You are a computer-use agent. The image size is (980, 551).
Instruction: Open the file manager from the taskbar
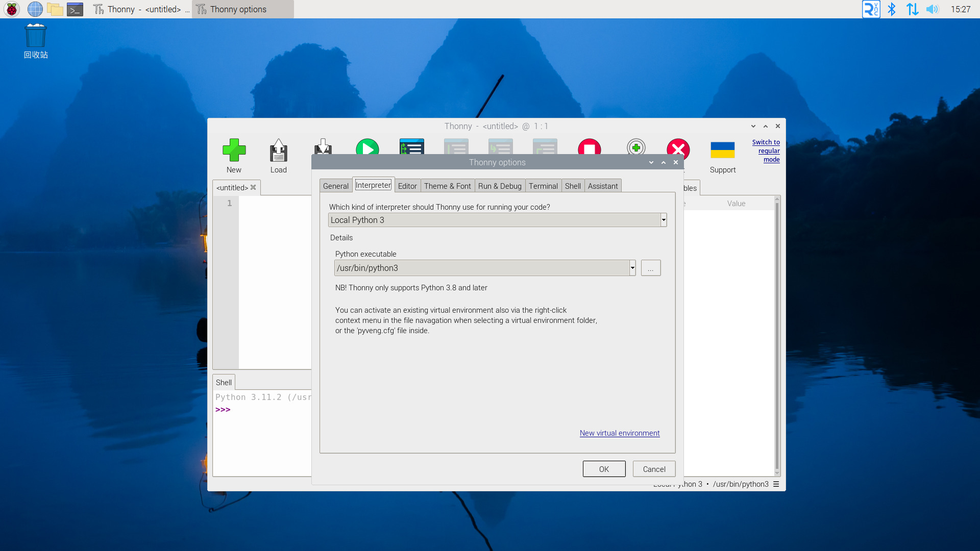(55, 9)
